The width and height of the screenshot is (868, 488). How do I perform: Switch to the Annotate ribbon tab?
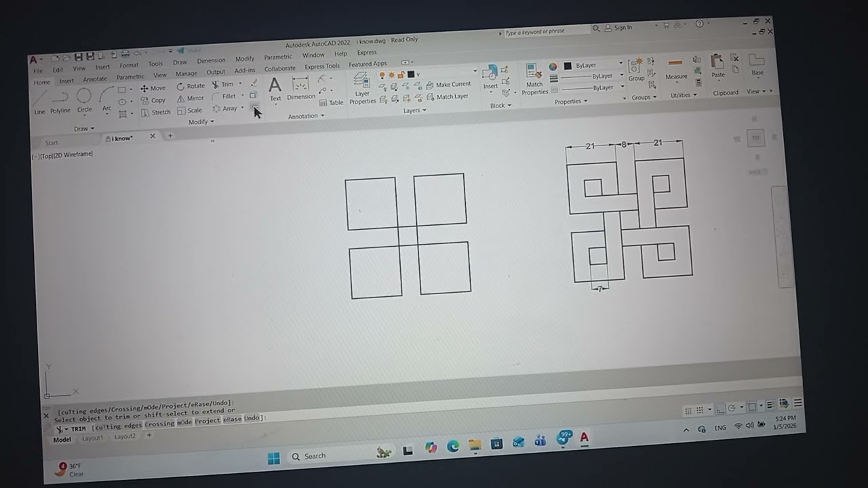coord(95,79)
